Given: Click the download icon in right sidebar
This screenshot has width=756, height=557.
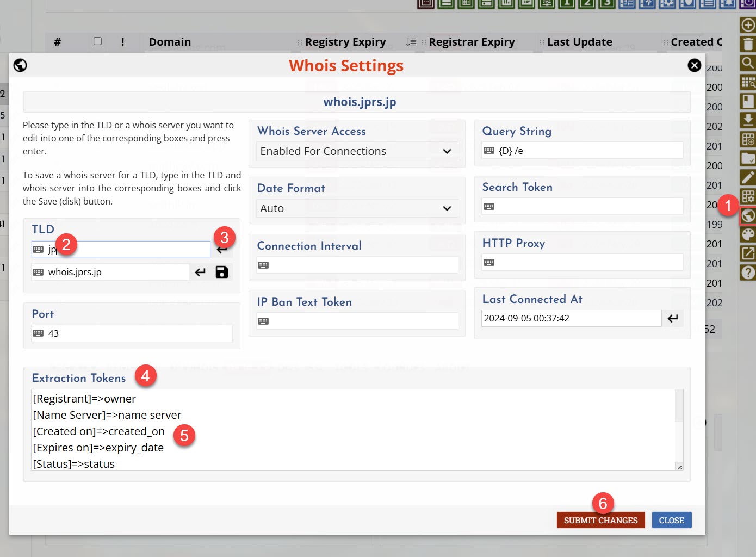Looking at the screenshot, I should (x=748, y=120).
